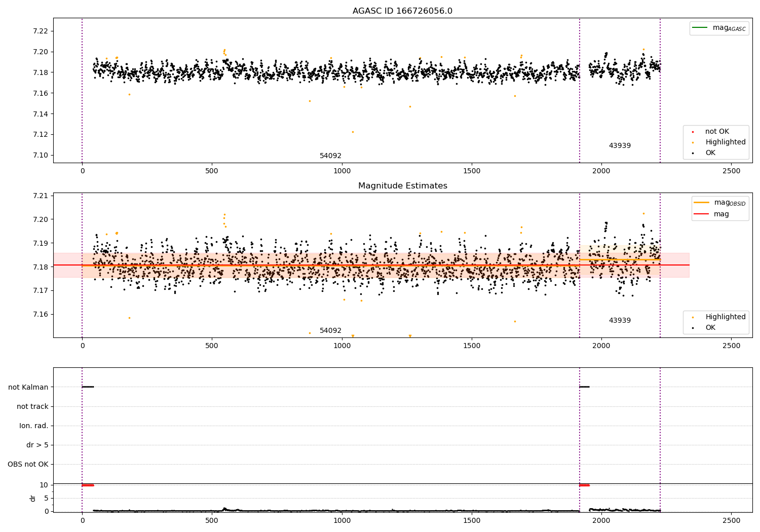Click the '43939' label in the middle plot

pos(620,321)
